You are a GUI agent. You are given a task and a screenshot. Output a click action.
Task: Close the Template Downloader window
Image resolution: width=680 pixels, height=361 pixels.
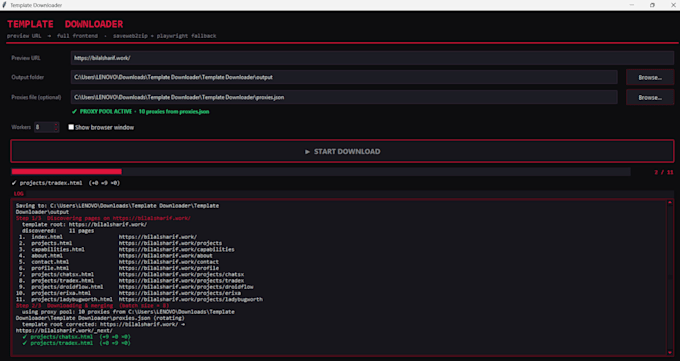(673, 5)
